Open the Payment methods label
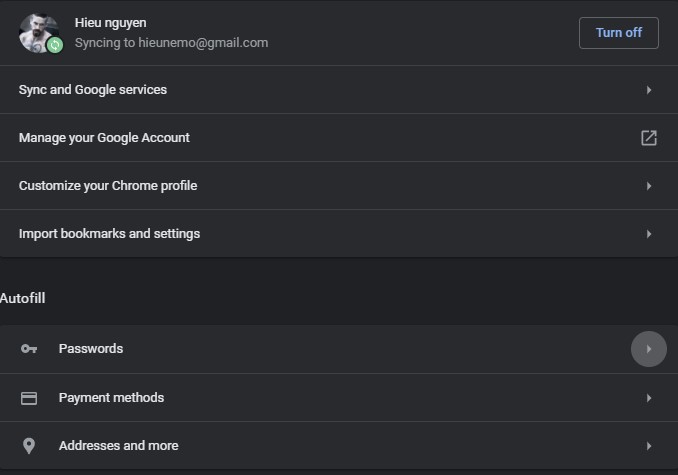This screenshot has height=475, width=678. (x=111, y=398)
